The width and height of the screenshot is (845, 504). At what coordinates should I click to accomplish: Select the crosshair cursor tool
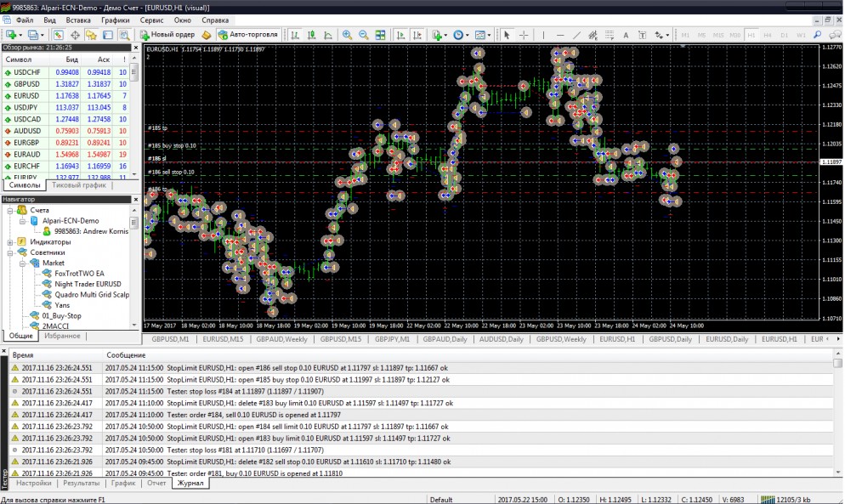click(524, 35)
